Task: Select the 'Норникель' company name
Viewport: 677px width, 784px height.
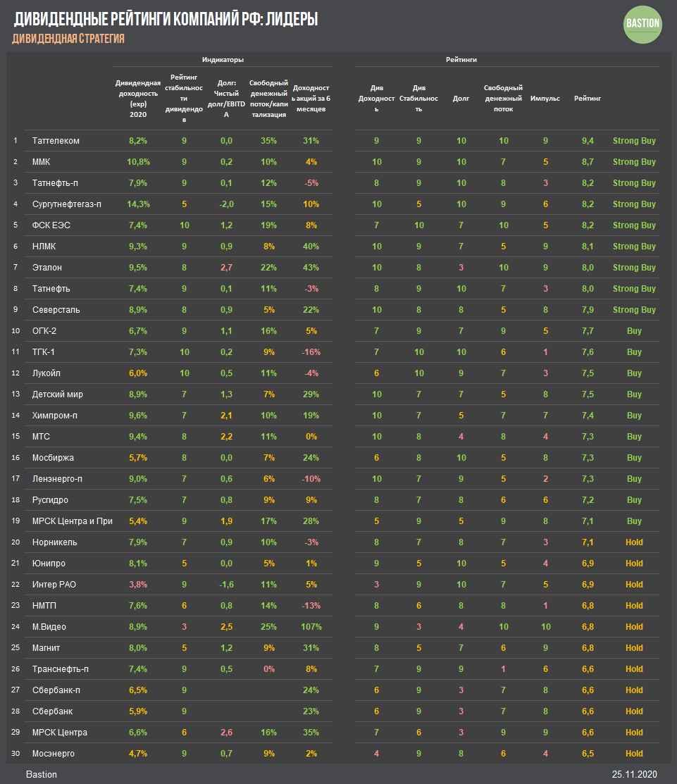Action: coord(54,542)
